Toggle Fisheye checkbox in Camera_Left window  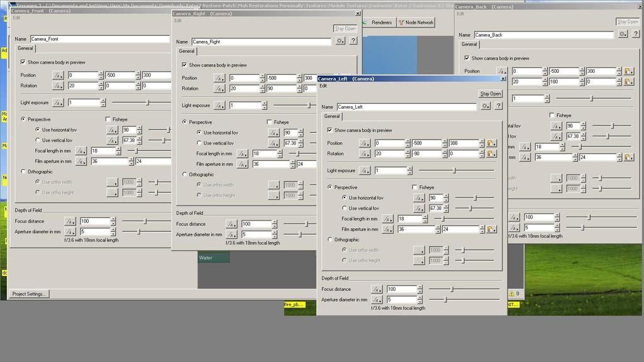pyautogui.click(x=414, y=187)
